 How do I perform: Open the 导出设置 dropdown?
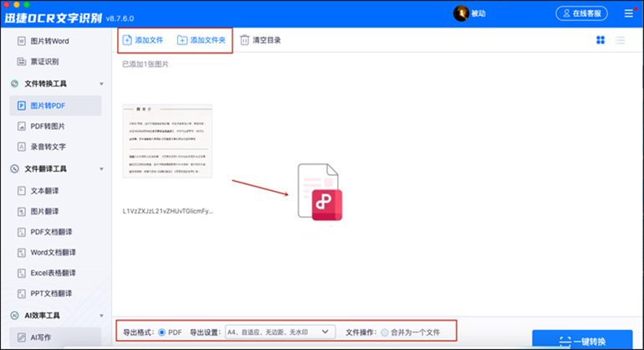tap(280, 332)
